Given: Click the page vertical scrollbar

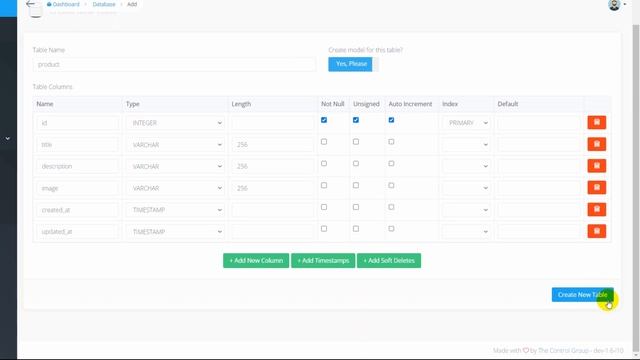Looking at the screenshot, I should [x=636, y=188].
